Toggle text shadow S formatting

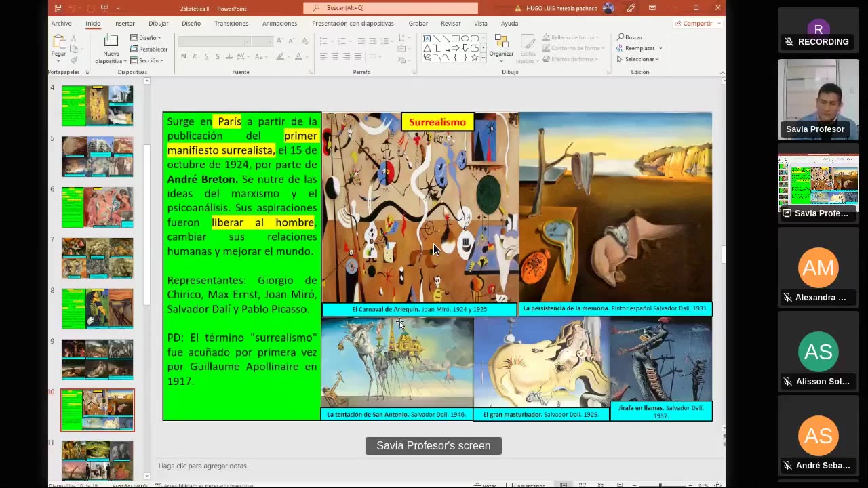coord(217,56)
